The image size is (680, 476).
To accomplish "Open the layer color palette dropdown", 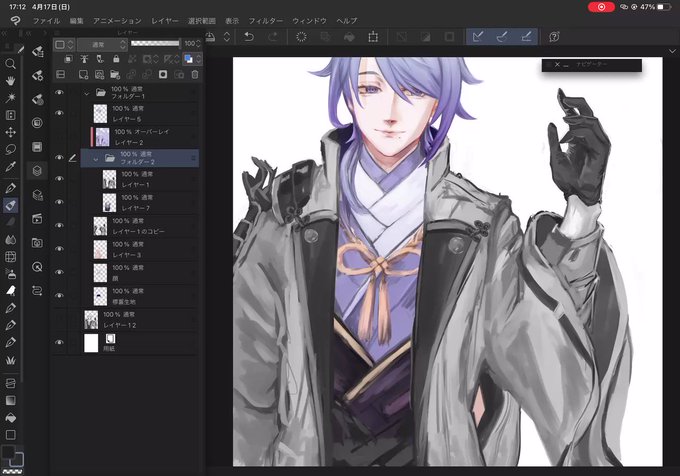I will 64,44.
